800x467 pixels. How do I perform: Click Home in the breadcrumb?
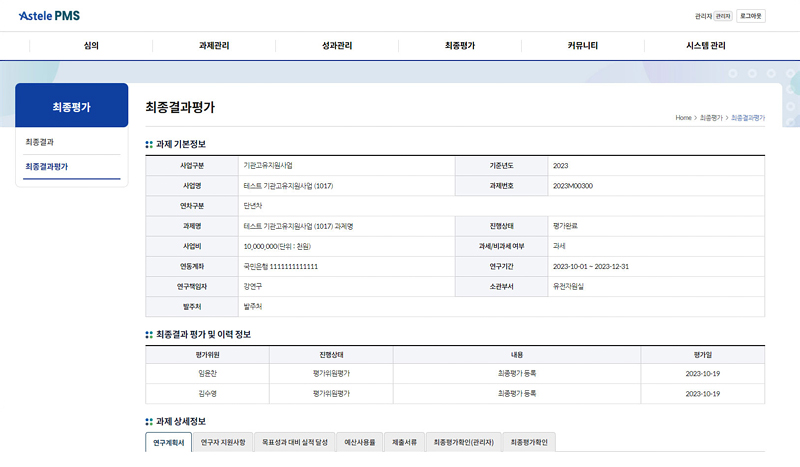pos(684,118)
